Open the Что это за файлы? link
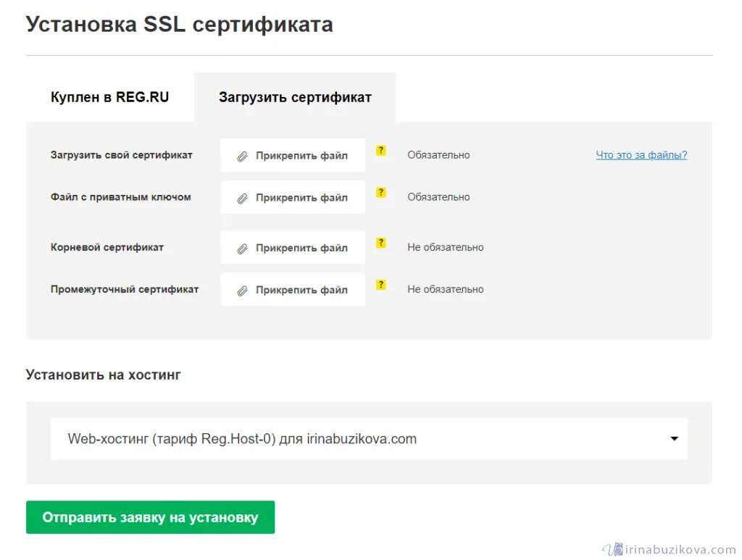 641,155
